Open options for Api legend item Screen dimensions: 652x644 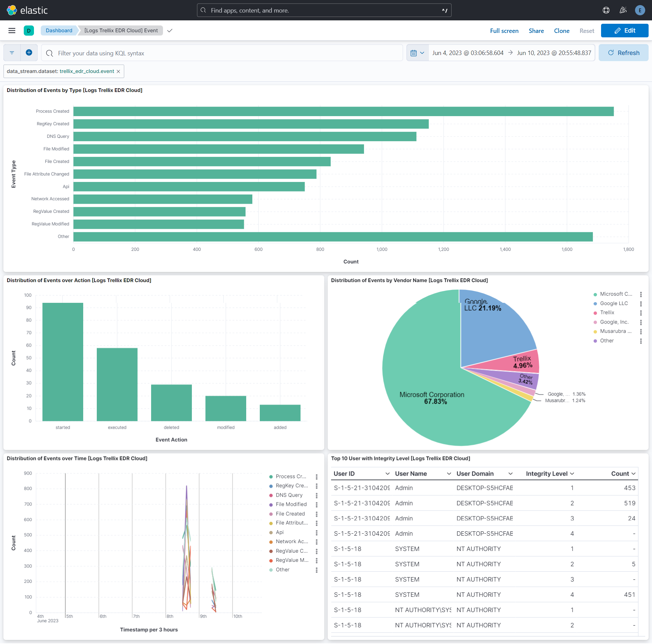click(x=316, y=532)
